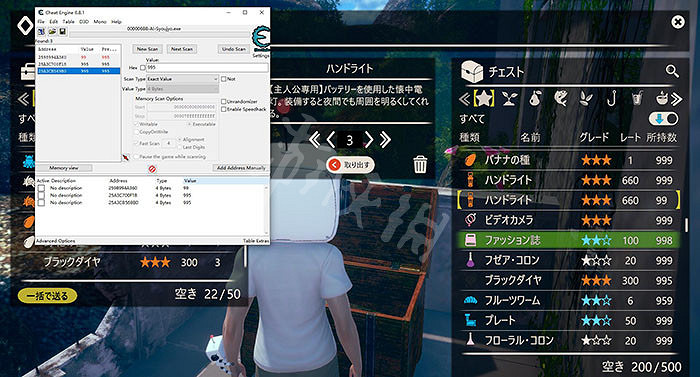This screenshot has height=377, width=700.
Task: Click the 取り出す take-out button
Action: [x=351, y=165]
